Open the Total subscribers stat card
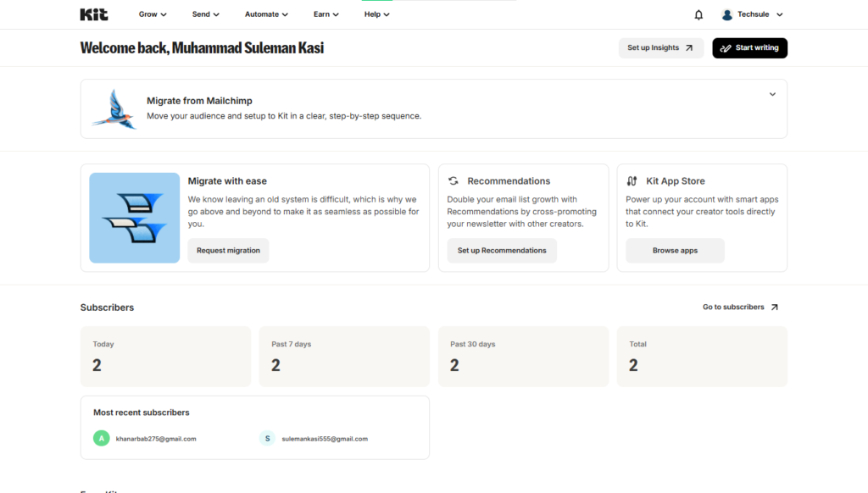Screen dimensions: 868x493 pos(702,357)
